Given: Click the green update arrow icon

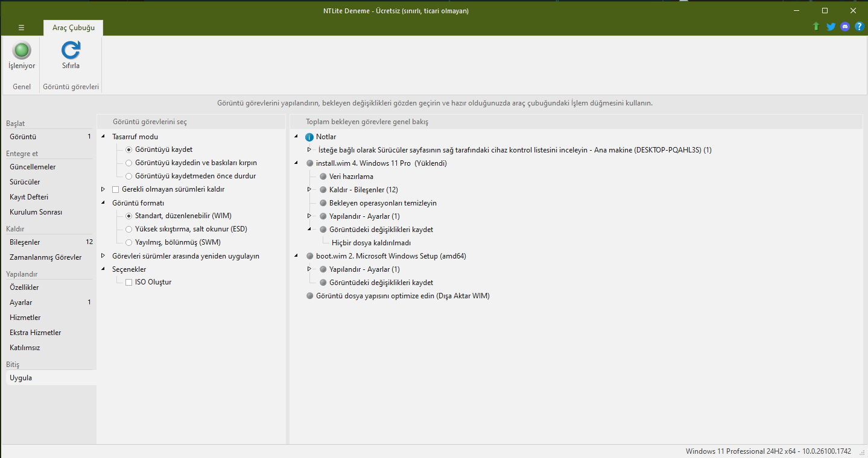Looking at the screenshot, I should coord(816,27).
